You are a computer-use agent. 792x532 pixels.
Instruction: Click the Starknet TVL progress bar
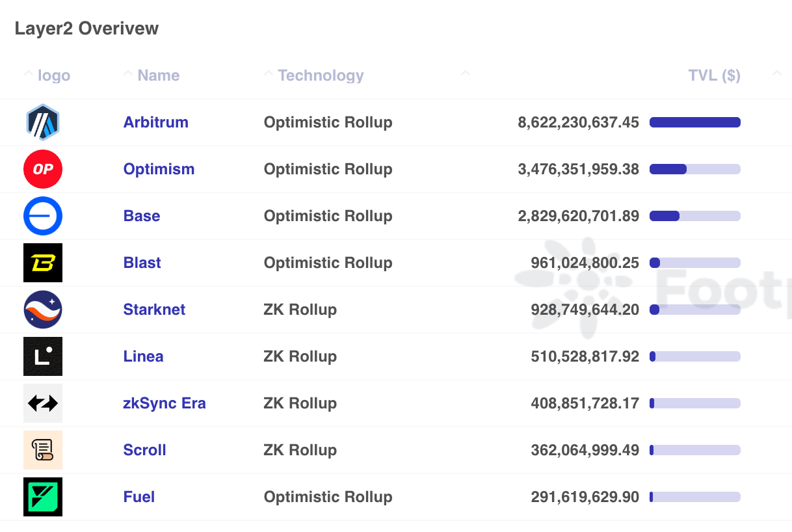point(695,310)
